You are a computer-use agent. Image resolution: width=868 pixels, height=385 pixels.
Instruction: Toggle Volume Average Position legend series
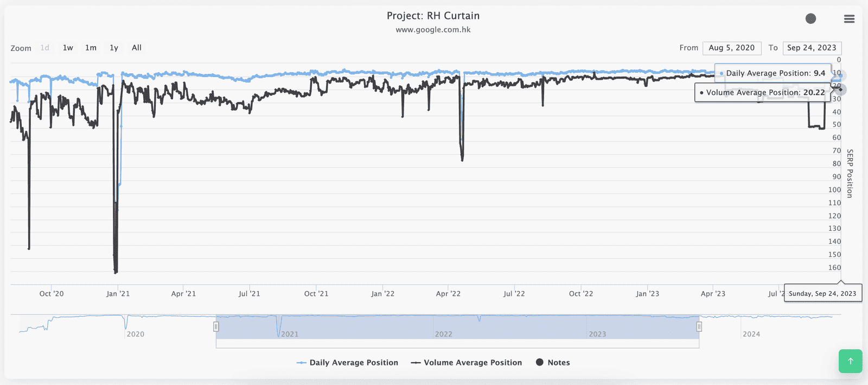467,363
